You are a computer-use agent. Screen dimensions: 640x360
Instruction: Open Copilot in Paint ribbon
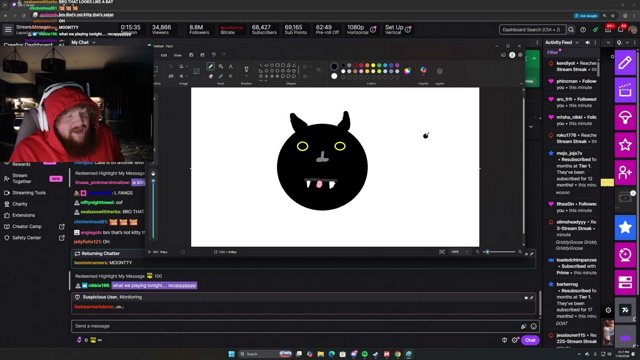[423, 70]
